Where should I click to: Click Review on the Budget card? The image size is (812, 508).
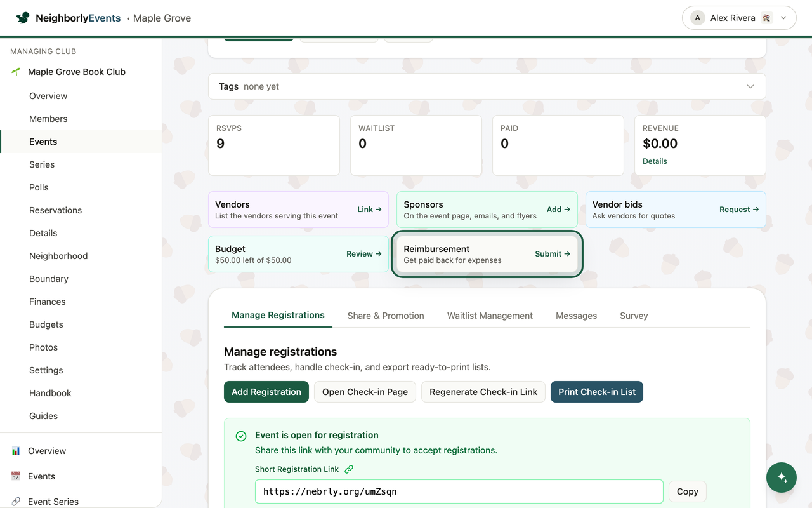364,254
